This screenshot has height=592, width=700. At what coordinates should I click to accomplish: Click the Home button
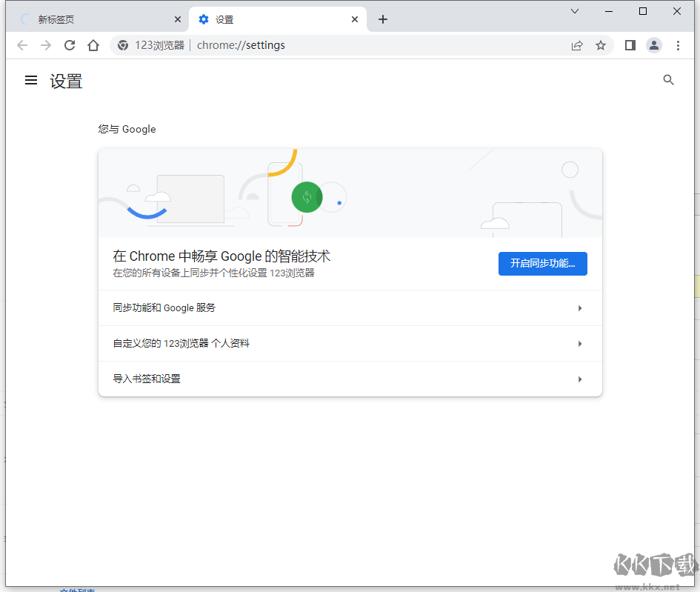[x=93, y=45]
